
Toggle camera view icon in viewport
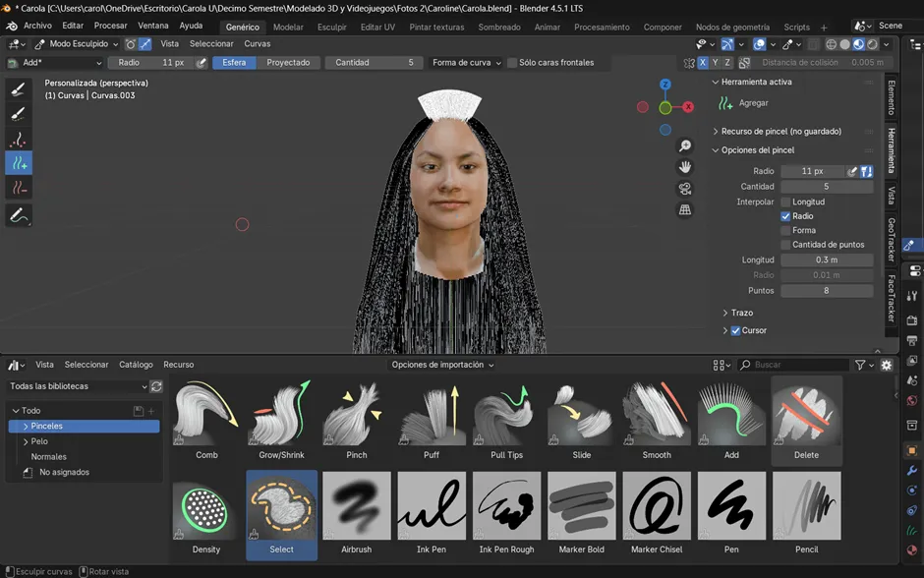pos(685,189)
